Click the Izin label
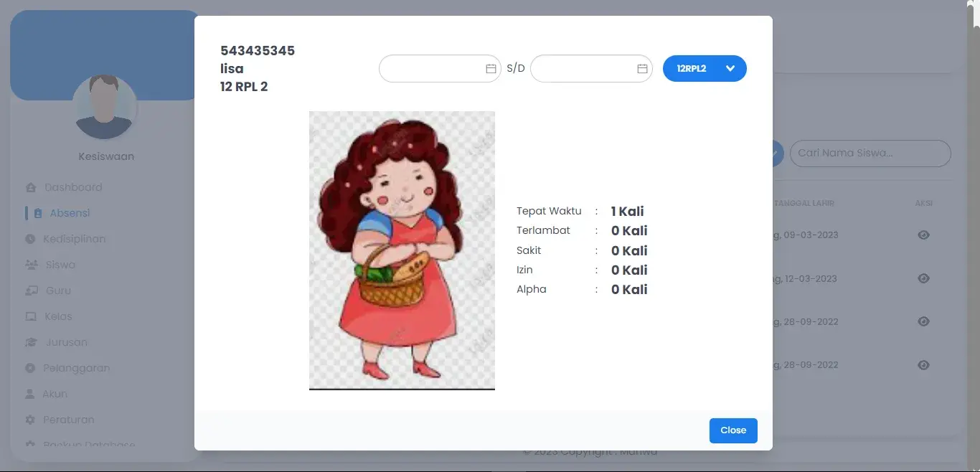The height and width of the screenshot is (472, 980). click(x=524, y=270)
